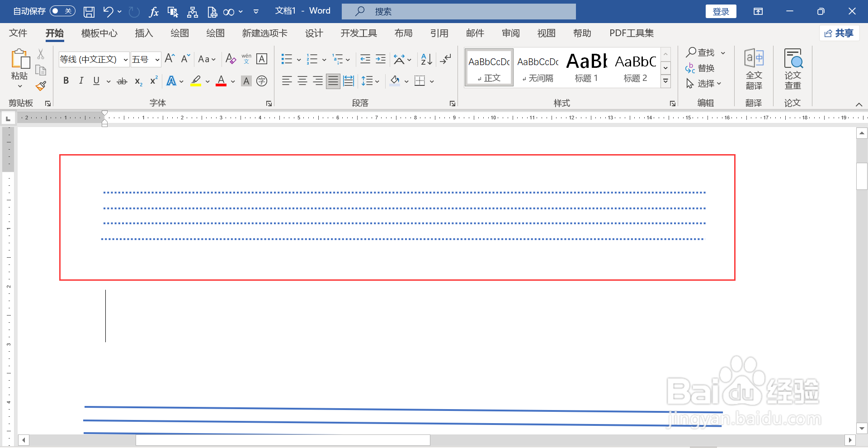The width and height of the screenshot is (868, 448).
Task: Toggle superscript formatting
Action: click(x=154, y=80)
